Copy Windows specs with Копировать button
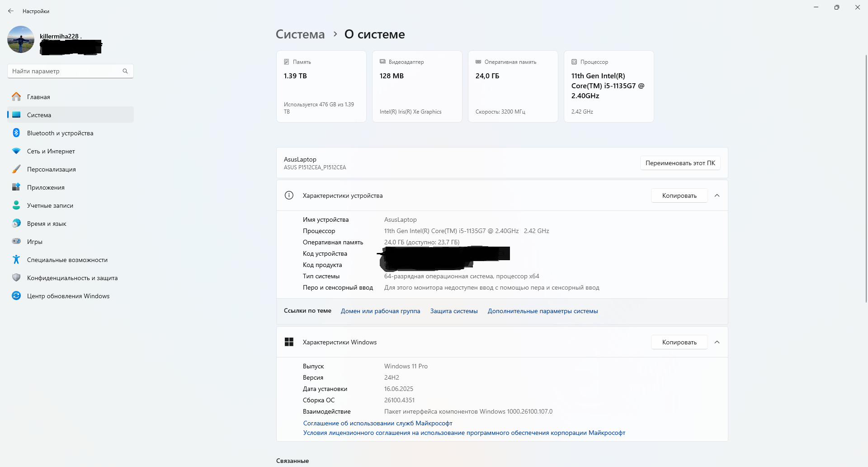This screenshot has height=467, width=868. (x=679, y=342)
